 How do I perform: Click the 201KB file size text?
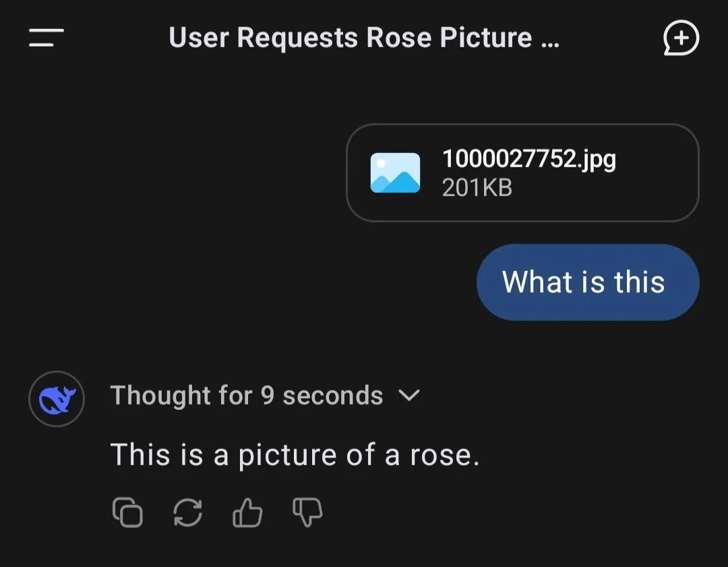click(x=477, y=188)
